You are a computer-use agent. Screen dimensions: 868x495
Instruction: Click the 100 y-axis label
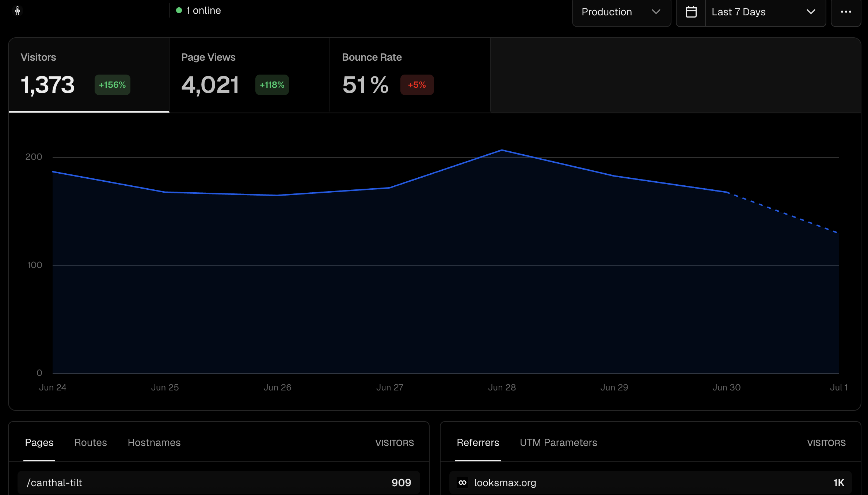pyautogui.click(x=35, y=265)
